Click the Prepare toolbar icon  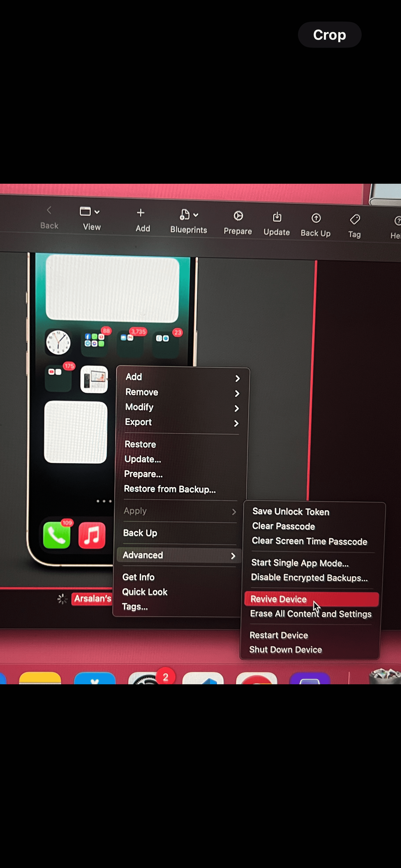pos(238,216)
